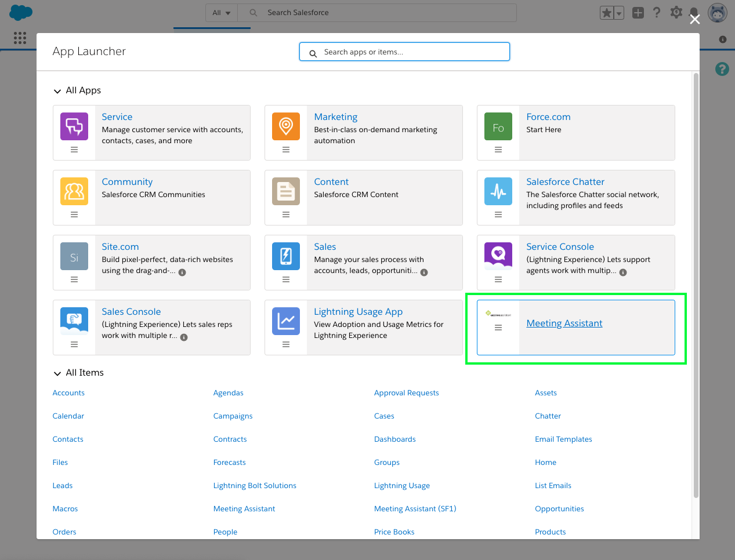
Task: Show info icon for Sales Console description
Action: [184, 337]
